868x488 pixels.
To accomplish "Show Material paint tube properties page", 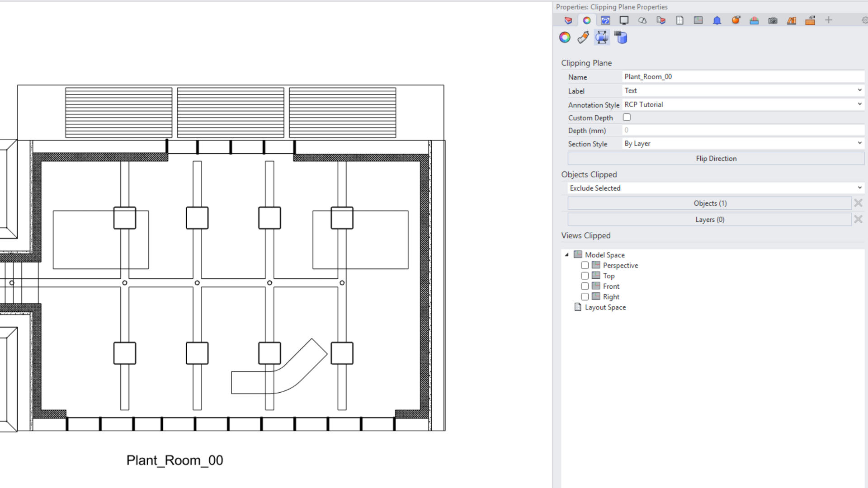I will (x=583, y=38).
